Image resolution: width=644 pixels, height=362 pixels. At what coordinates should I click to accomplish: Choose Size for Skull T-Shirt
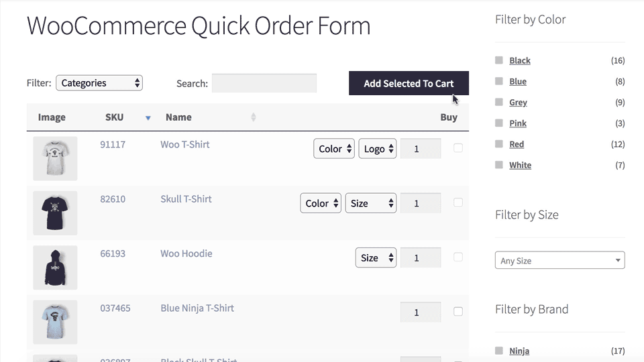click(371, 203)
